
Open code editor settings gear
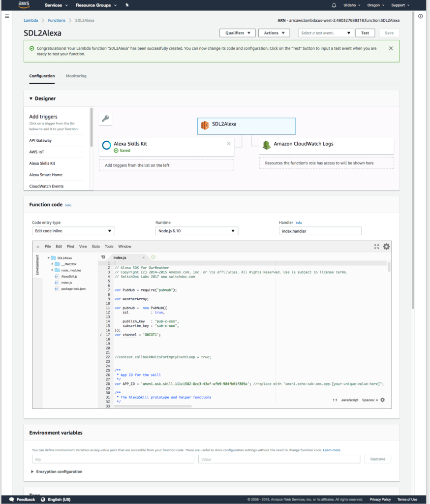point(386,247)
